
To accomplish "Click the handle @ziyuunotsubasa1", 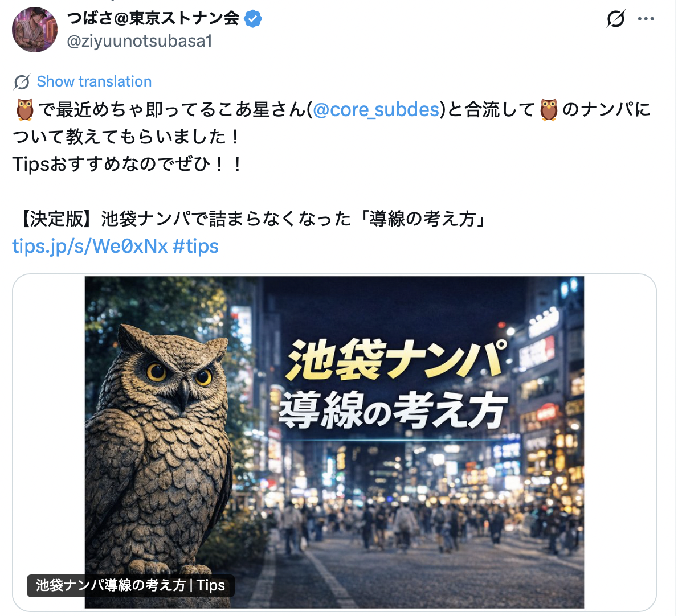I will pos(139,41).
